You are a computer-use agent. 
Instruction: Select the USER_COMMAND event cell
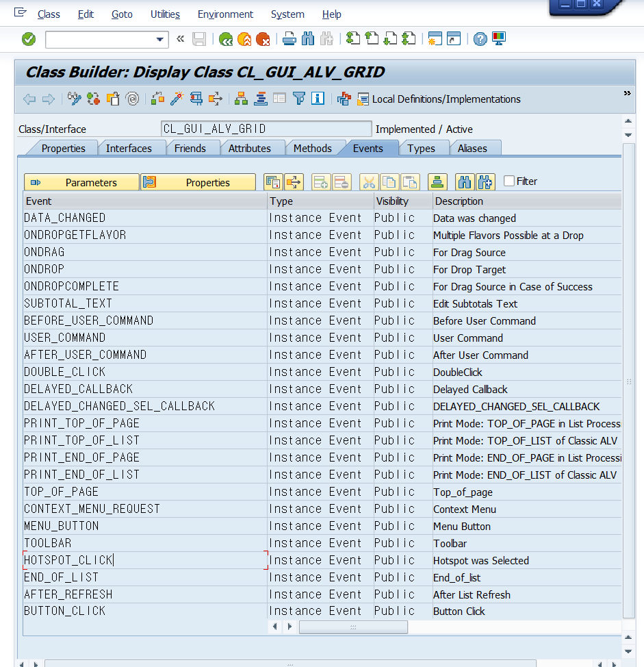point(145,338)
